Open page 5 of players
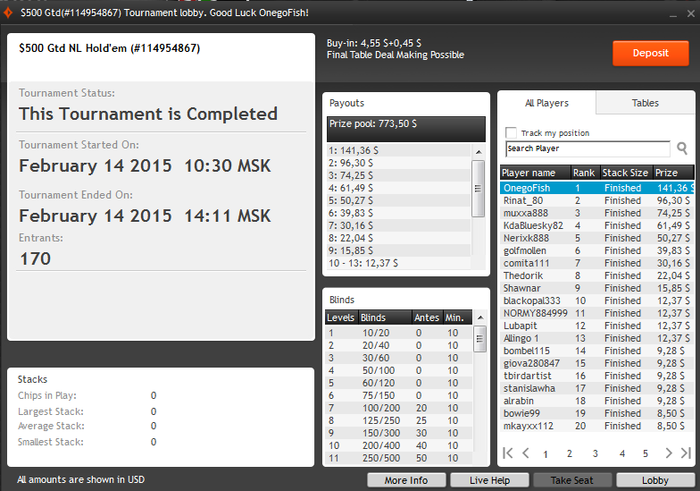Image resolution: width=700 pixels, height=491 pixels. click(x=645, y=454)
